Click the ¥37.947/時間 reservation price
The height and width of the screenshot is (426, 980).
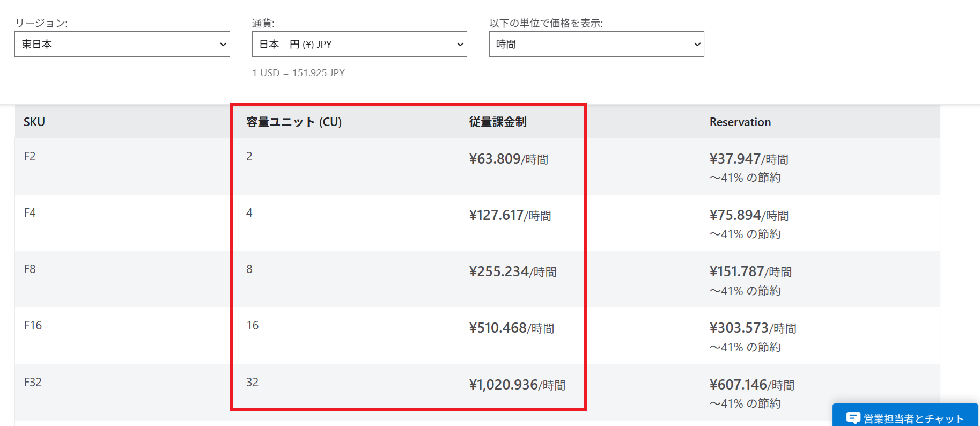click(748, 159)
